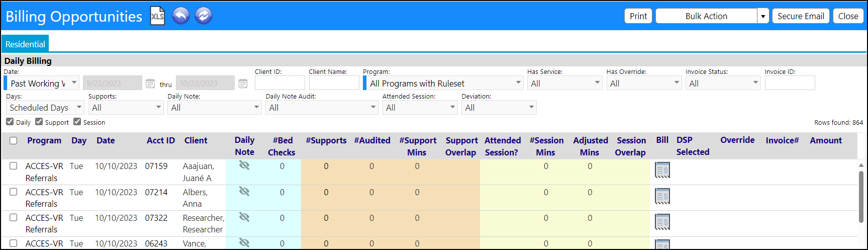The image size is (868, 250).
Task: Click account ID 07159 cell
Action: [156, 166]
